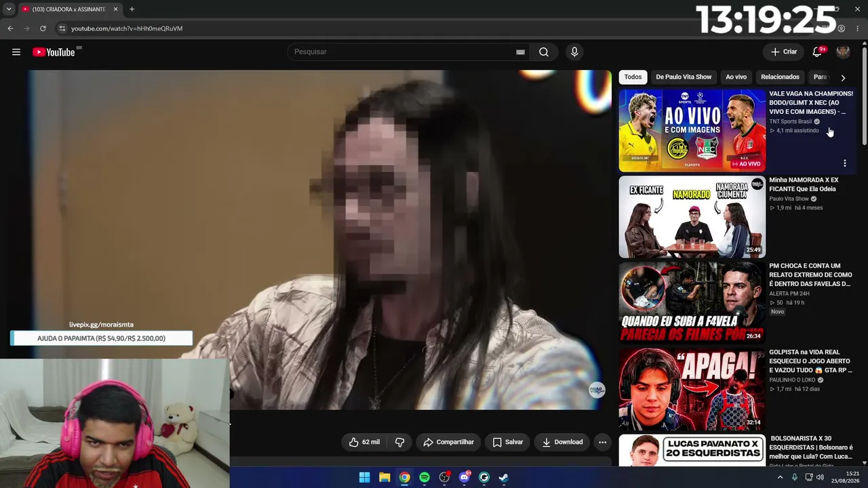Open the TNT Sports AO VIVO thumbnail
Image resolution: width=868 pixels, height=488 pixels.
(x=692, y=130)
